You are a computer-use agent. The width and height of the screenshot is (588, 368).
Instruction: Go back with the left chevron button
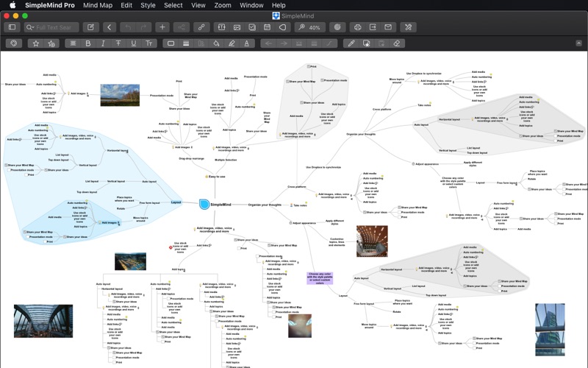coord(109,27)
